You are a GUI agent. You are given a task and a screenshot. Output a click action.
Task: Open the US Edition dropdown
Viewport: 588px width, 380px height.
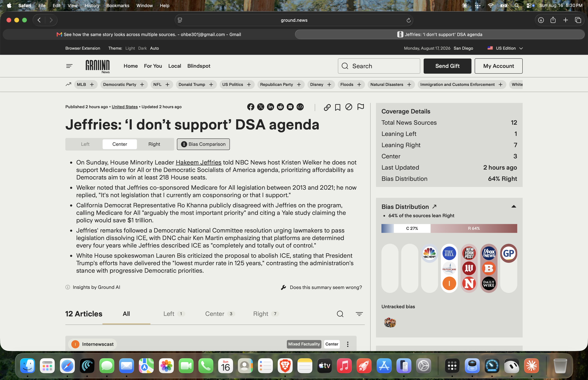505,48
